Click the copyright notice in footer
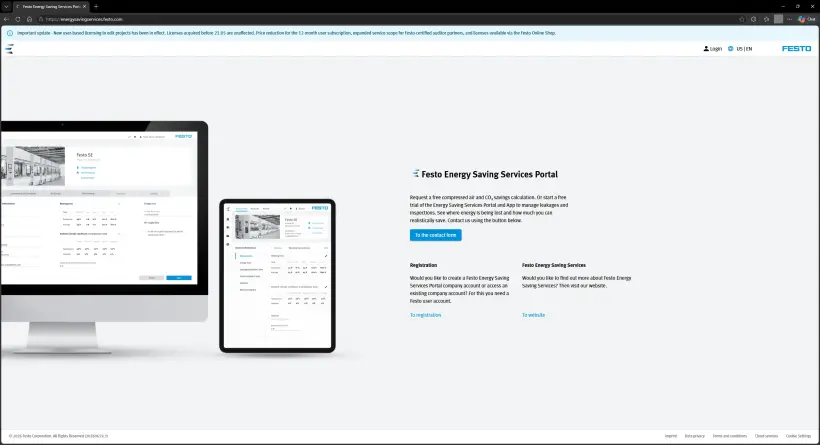This screenshot has width=820, height=445. coord(58,436)
